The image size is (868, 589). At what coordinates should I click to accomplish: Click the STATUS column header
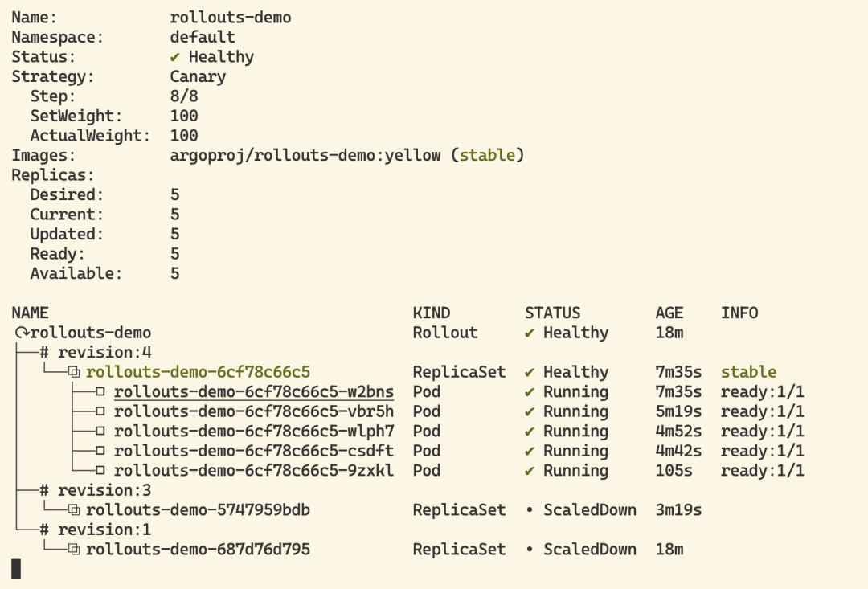tap(552, 313)
